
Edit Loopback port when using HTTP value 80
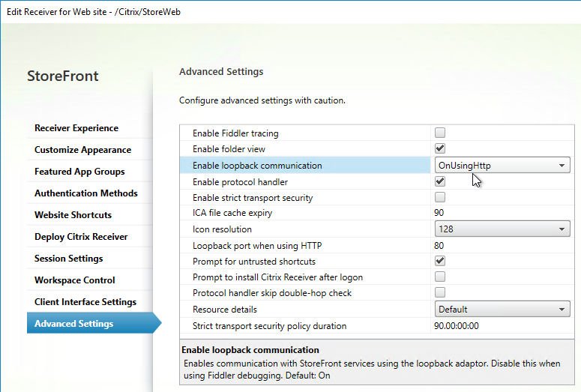tap(439, 246)
